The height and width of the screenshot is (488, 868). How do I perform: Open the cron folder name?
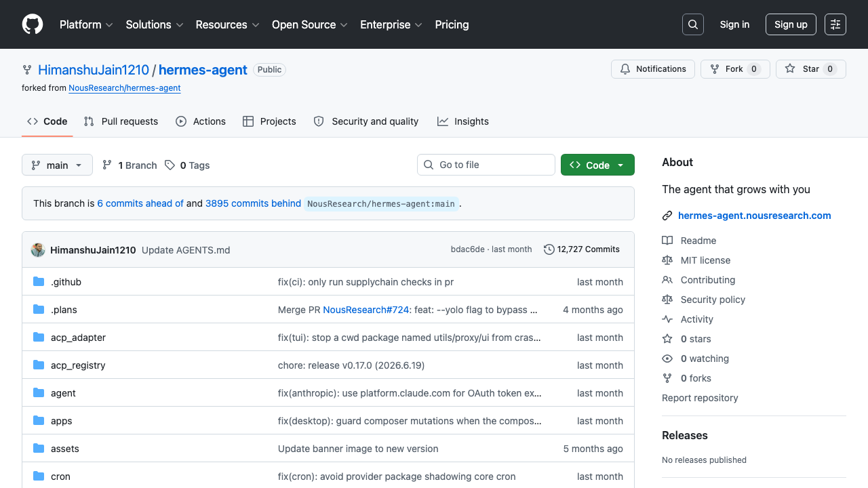60,476
